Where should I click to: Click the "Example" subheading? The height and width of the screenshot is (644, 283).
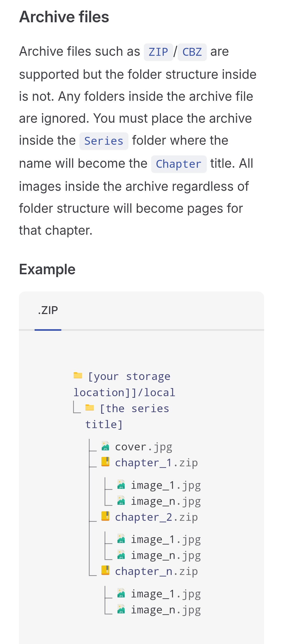(x=47, y=269)
